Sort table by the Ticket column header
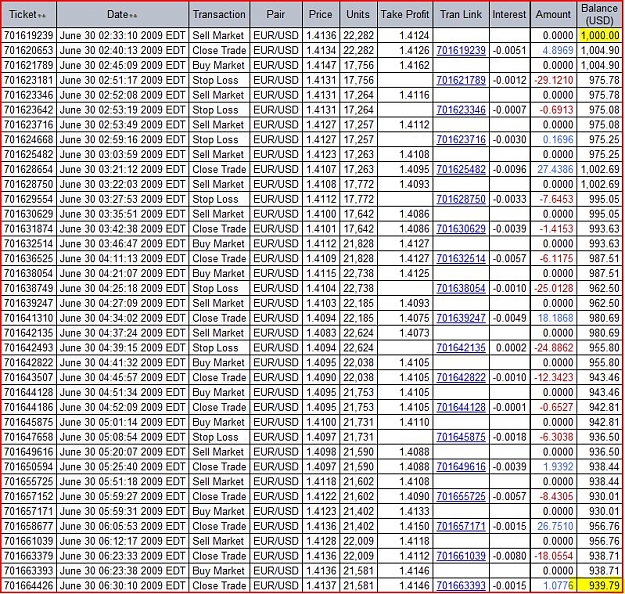The width and height of the screenshot is (625, 594). pyautogui.click(x=28, y=15)
